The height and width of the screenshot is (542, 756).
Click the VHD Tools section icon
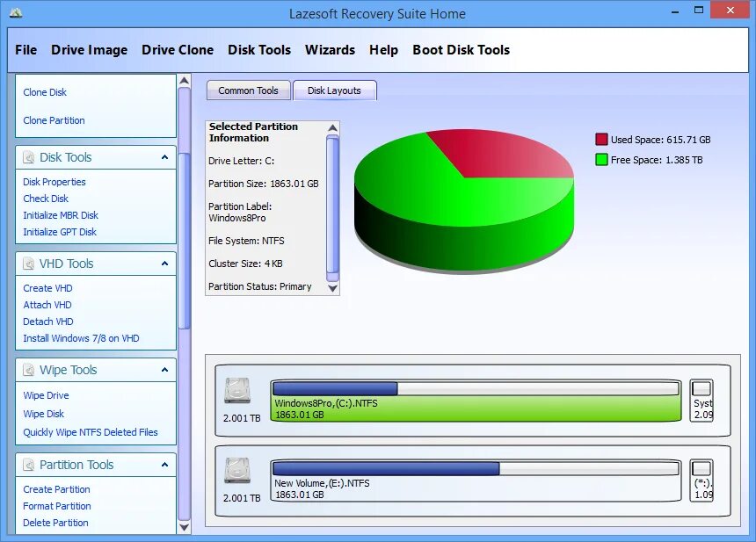29,264
